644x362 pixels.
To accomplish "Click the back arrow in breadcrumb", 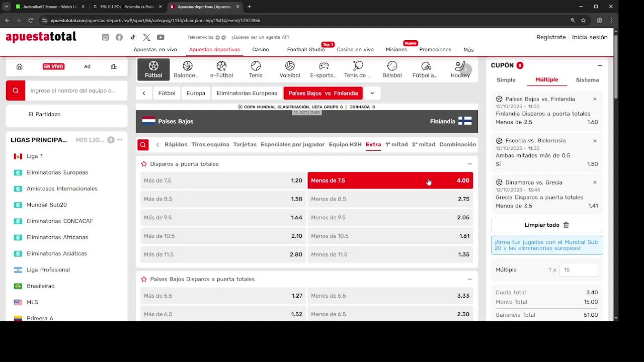I will click(144, 93).
